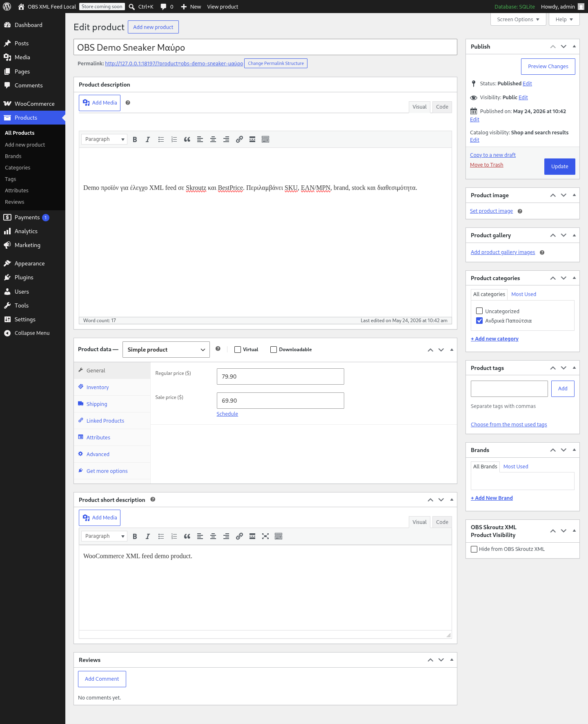Check the Uncategorized category
Viewport: 588px width, 724px height.
[x=479, y=311]
